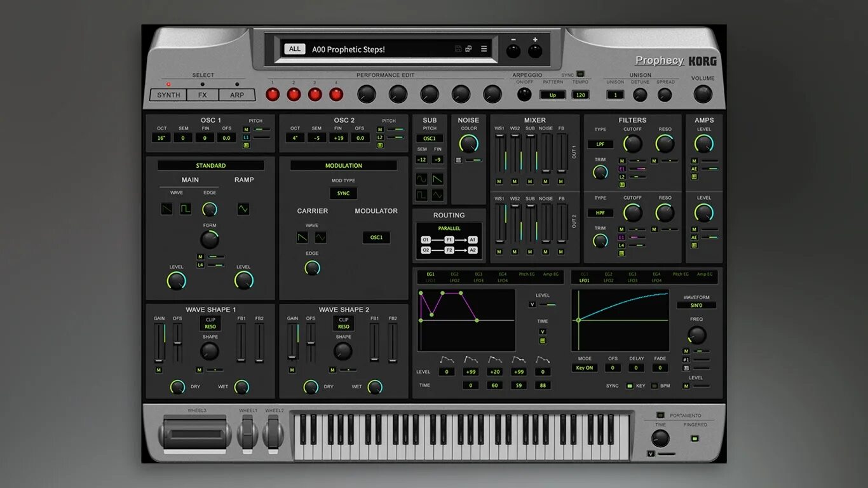Click the minus preset button
Viewport: 868px width, 488px height.
pyautogui.click(x=512, y=51)
